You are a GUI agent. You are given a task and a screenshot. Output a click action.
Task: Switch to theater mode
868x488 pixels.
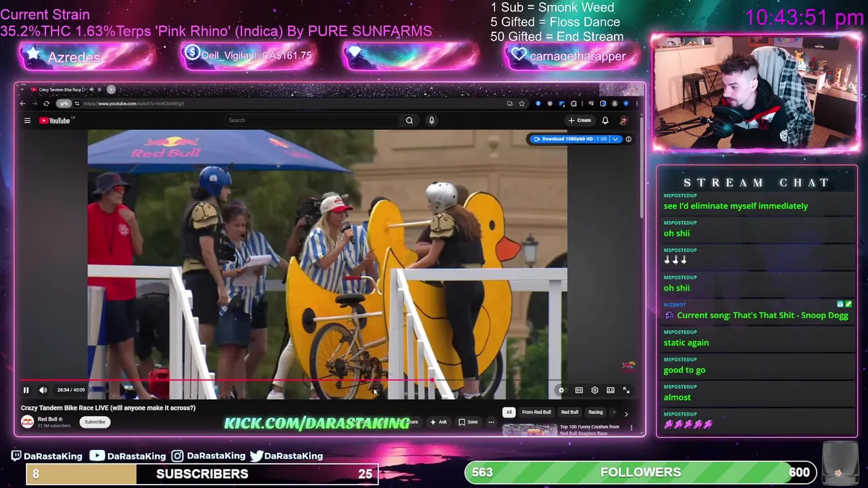[610, 390]
